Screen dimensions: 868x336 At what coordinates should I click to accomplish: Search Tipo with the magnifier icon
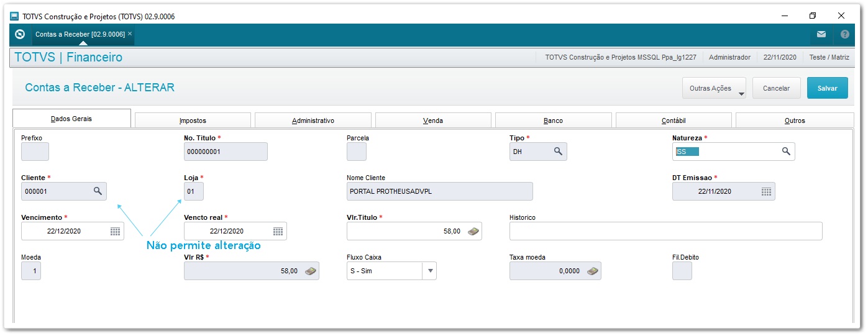(558, 152)
